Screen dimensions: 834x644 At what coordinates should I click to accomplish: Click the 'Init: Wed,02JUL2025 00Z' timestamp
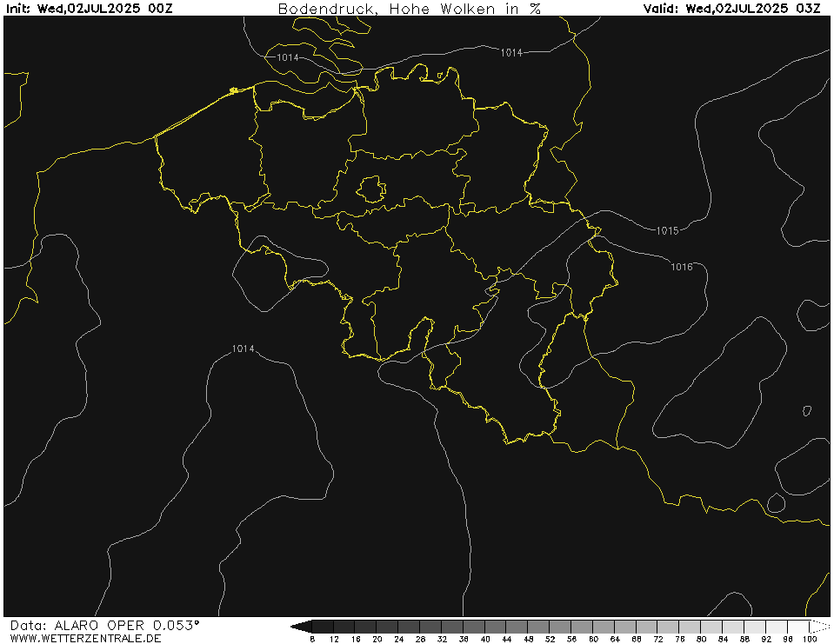click(x=90, y=8)
